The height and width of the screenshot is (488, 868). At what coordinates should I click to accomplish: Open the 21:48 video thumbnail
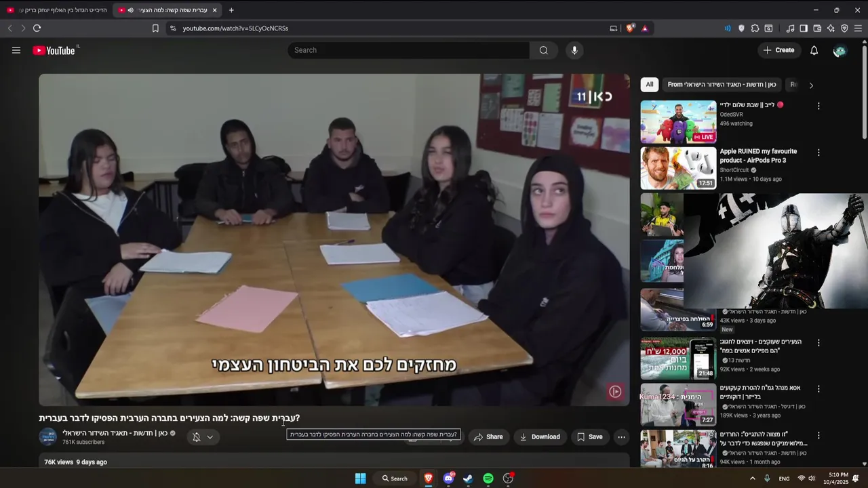[x=678, y=359]
